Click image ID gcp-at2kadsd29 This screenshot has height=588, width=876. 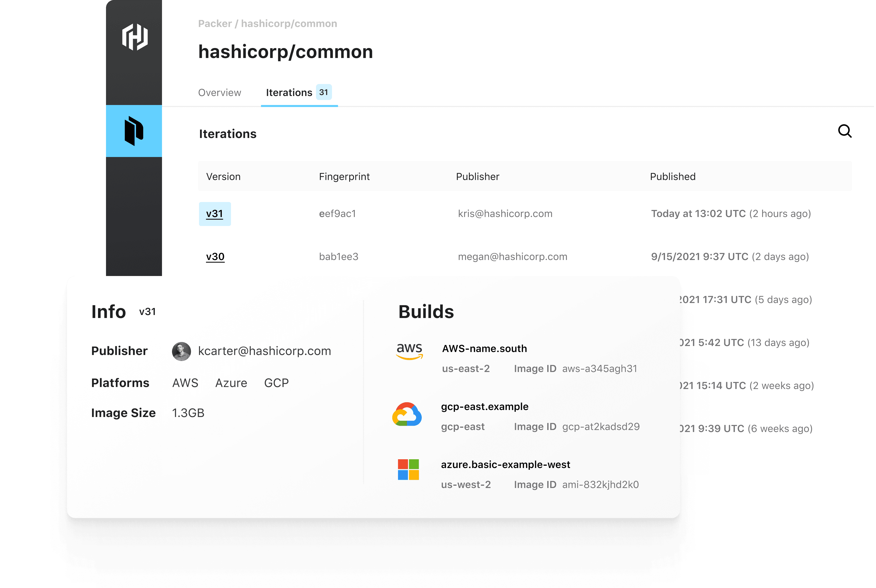pyautogui.click(x=601, y=427)
